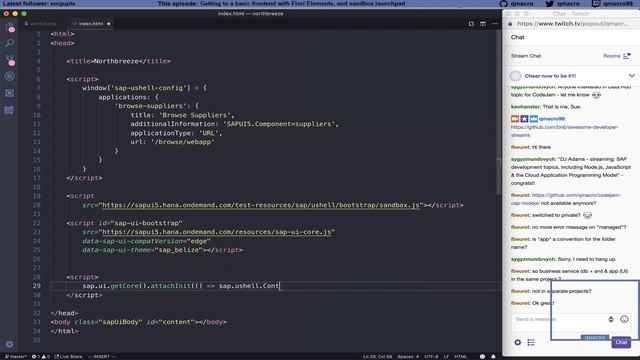Open the Explorer view in the activity bar
The height and width of the screenshot is (360, 640).
coord(10,27)
